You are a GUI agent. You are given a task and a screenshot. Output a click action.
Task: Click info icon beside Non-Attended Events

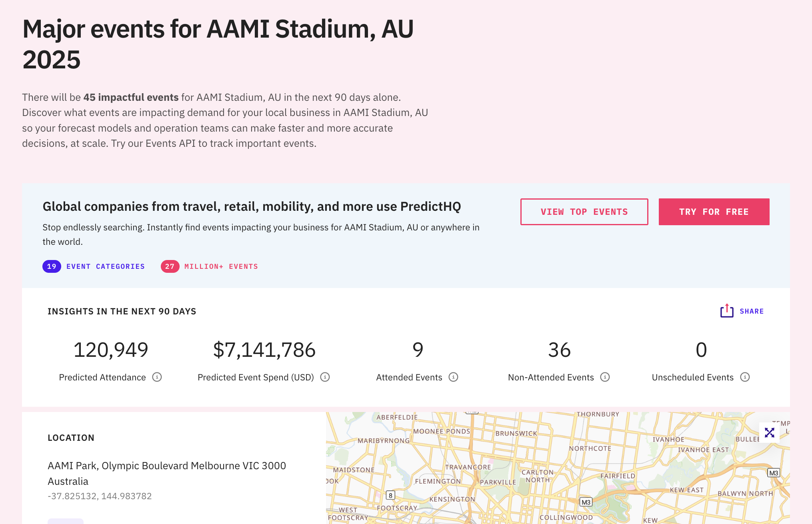tap(605, 377)
